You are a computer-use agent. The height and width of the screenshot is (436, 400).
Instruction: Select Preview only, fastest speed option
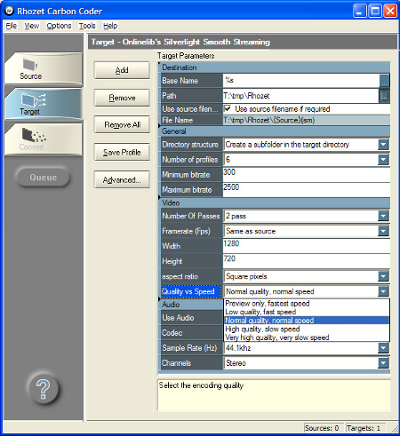point(306,303)
